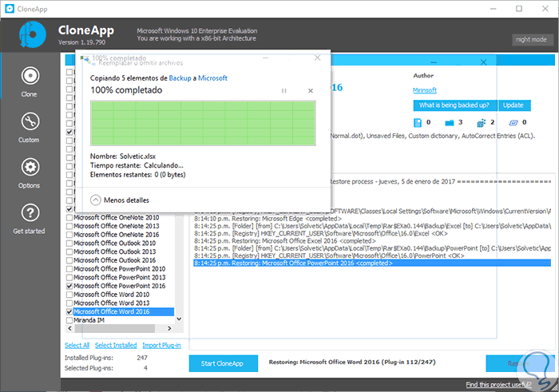Check Microsoft Office Outlook 2016
559x392 pixels.
coord(69,260)
